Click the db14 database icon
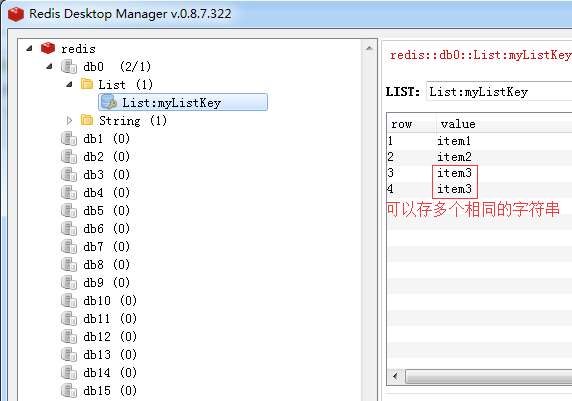Screen dimensions: 572x401 click(x=69, y=373)
